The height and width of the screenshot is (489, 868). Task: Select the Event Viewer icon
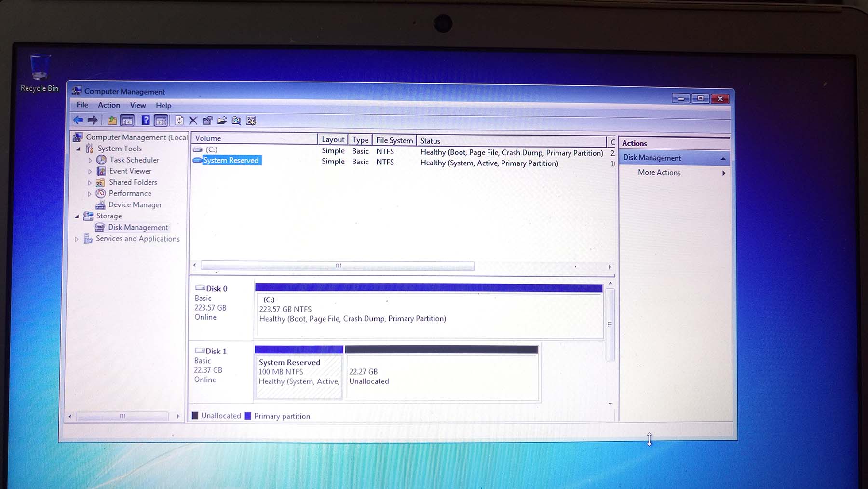101,171
